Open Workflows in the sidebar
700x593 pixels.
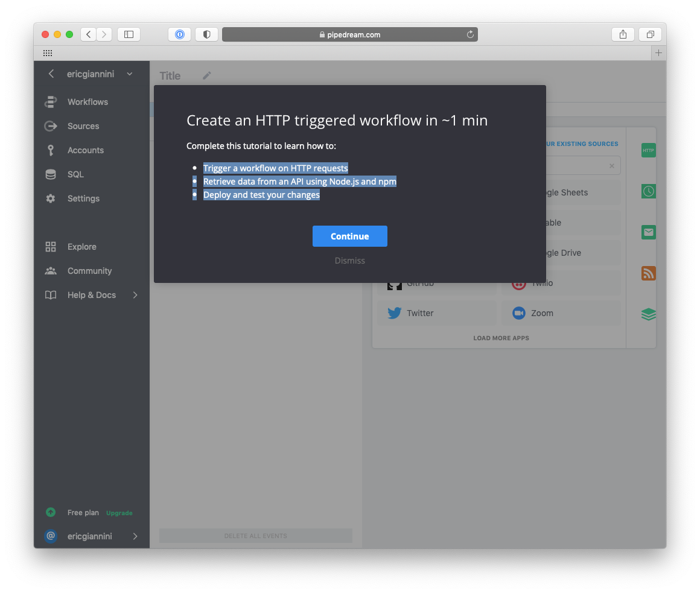[87, 102]
